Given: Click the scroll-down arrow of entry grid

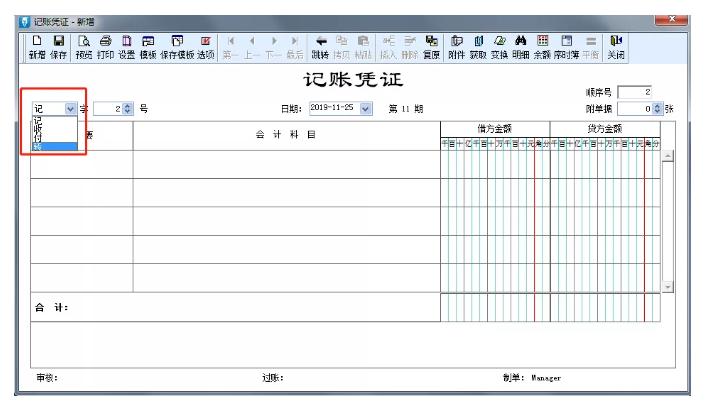Looking at the screenshot, I should (668, 286).
